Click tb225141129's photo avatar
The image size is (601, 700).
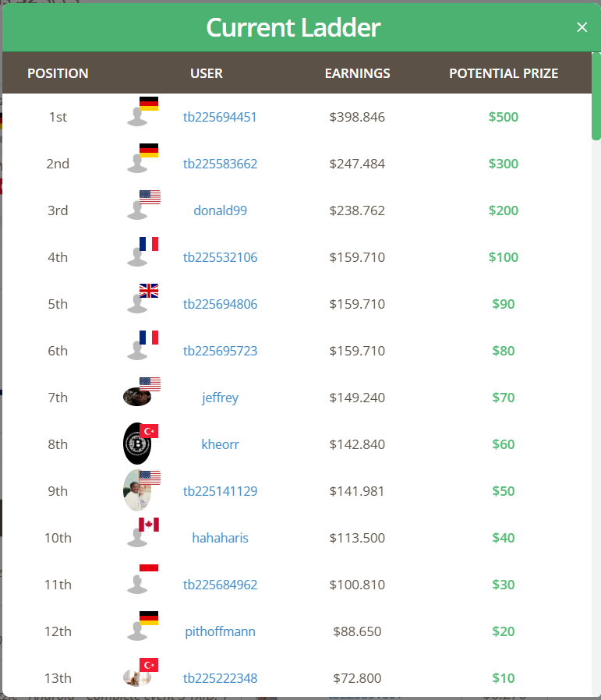click(x=136, y=490)
